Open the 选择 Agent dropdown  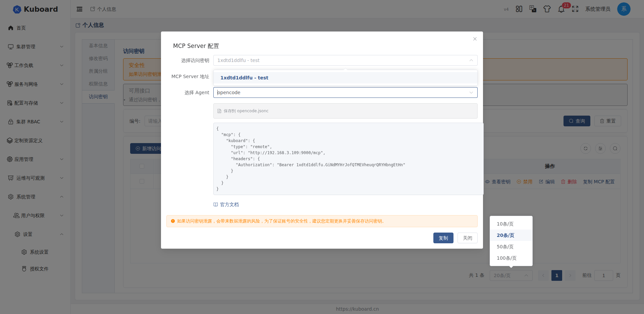(345, 92)
